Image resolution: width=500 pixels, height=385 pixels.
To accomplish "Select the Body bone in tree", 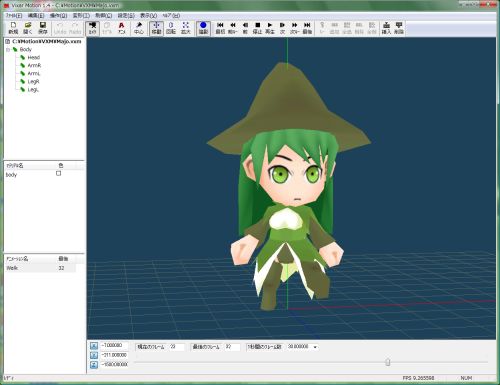I will pyautogui.click(x=25, y=49).
